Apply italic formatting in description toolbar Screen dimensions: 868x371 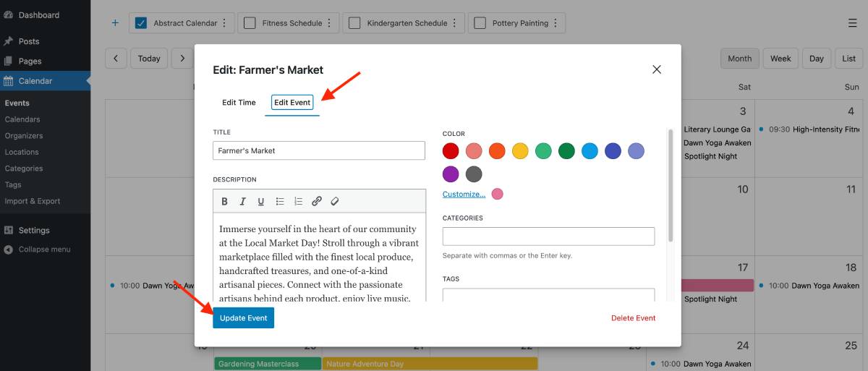(243, 202)
